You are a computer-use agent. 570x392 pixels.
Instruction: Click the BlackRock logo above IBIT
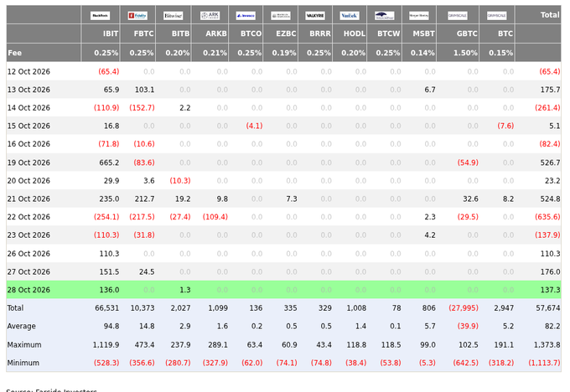pyautogui.click(x=100, y=16)
